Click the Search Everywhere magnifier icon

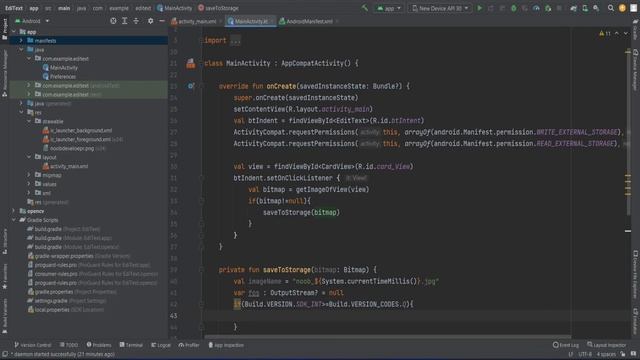point(611,8)
